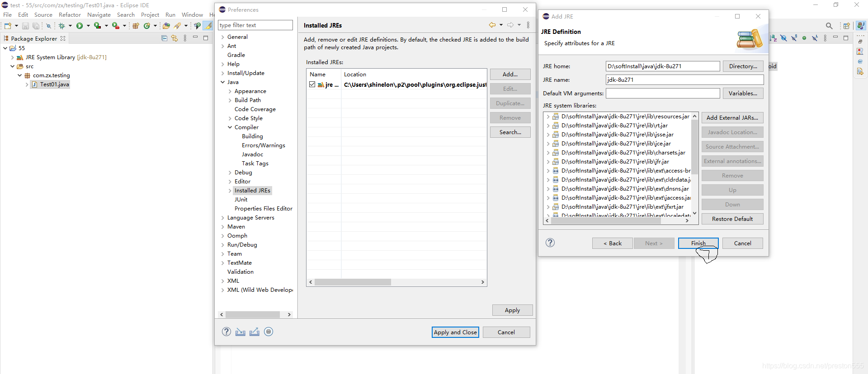Click the New file toolbar icon
The image size is (868, 374).
pyautogui.click(x=8, y=26)
